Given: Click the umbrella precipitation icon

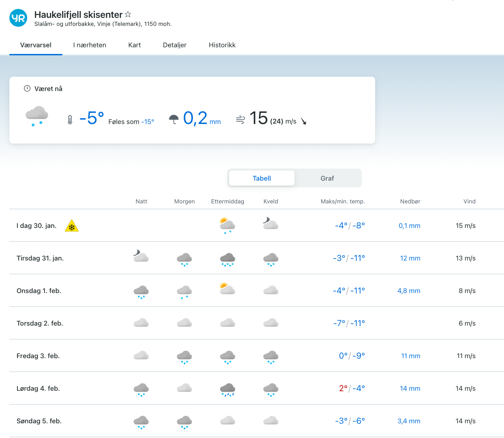Looking at the screenshot, I should click(174, 119).
